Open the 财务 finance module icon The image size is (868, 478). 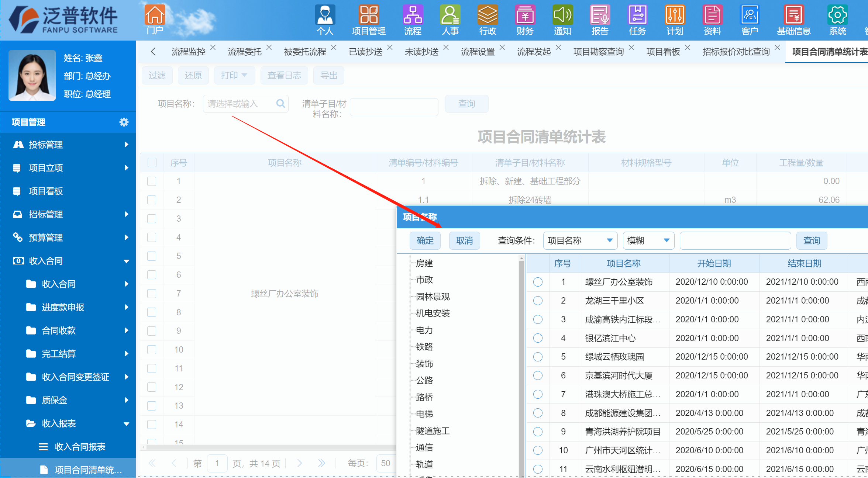[x=525, y=15]
